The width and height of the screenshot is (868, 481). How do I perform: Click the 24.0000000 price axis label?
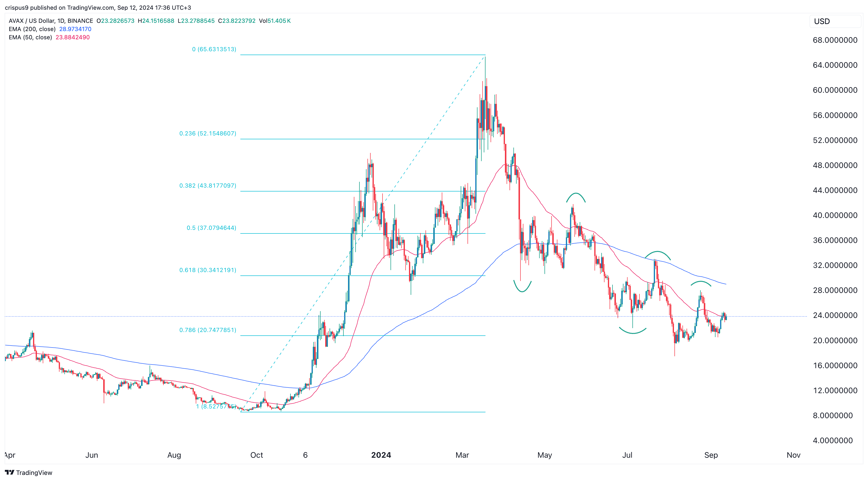tap(835, 315)
